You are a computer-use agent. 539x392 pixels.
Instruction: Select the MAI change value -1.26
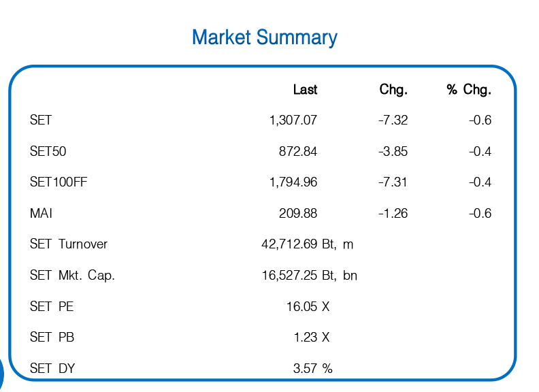tap(393, 214)
